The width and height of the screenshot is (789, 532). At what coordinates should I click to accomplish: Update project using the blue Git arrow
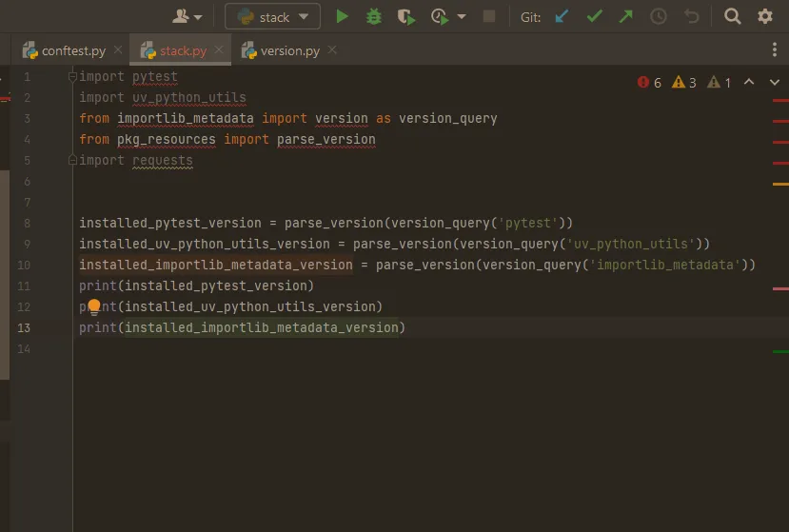coord(562,16)
